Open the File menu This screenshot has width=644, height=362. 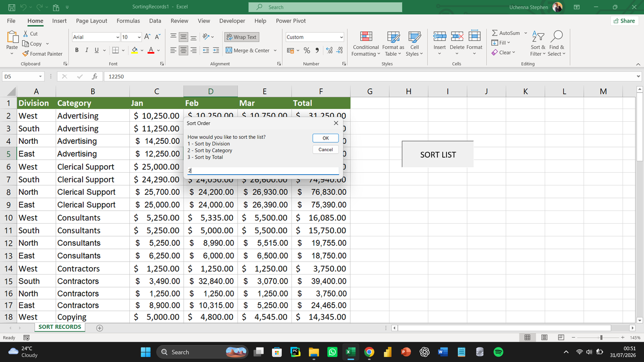[11, 21]
